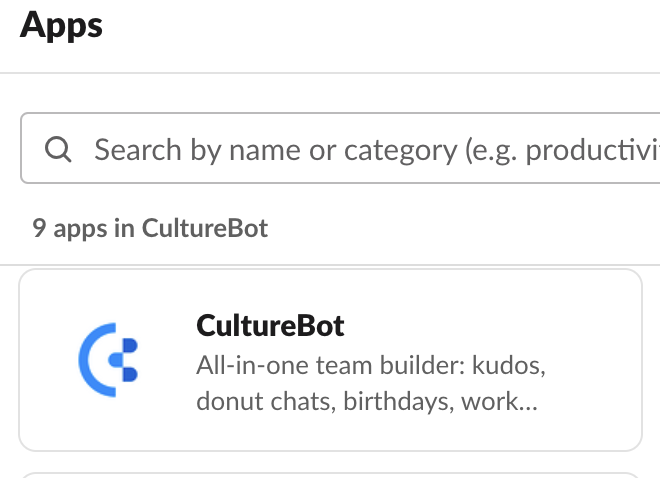660x478 pixels.
Task: Click 'All-in-one team builder: kudos' text line
Action: [371, 365]
